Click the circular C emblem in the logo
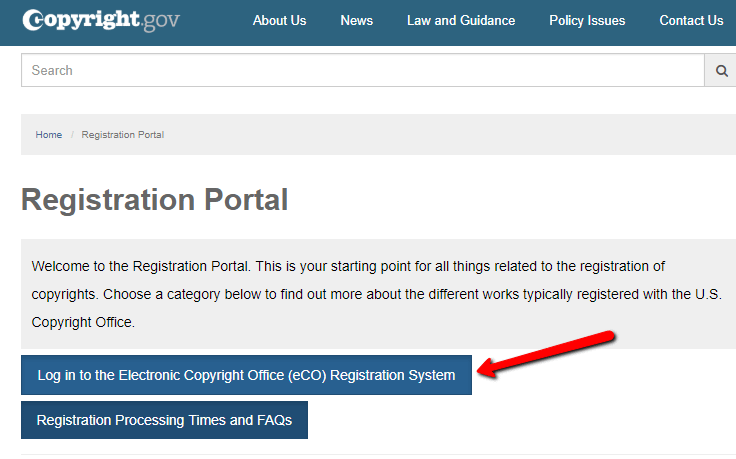Image resolution: width=736 pixels, height=459 pixels. pyautogui.click(x=33, y=20)
